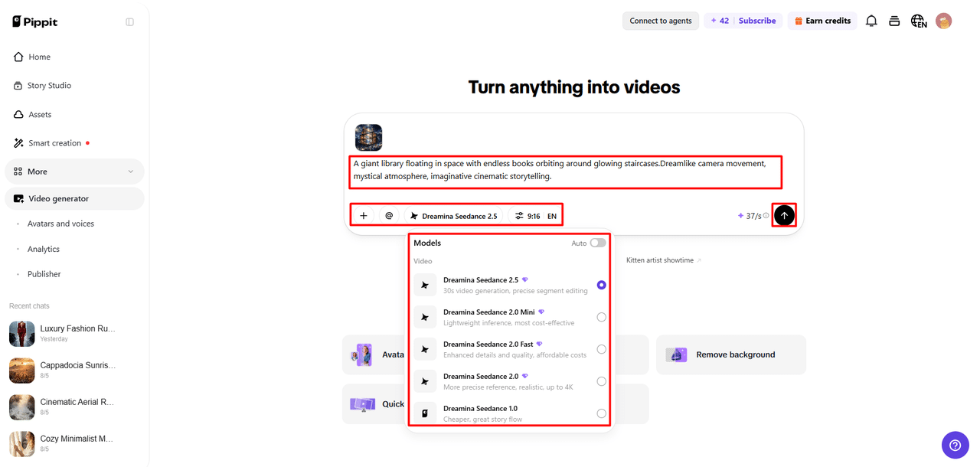The width and height of the screenshot is (980, 467).
Task: Click Earn credits button
Action: [x=823, y=21]
